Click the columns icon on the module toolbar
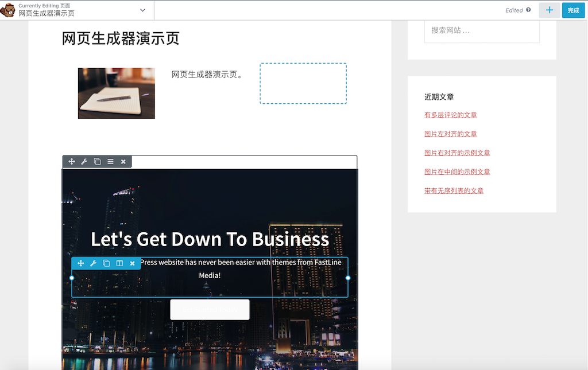The image size is (588, 370). 119,263
